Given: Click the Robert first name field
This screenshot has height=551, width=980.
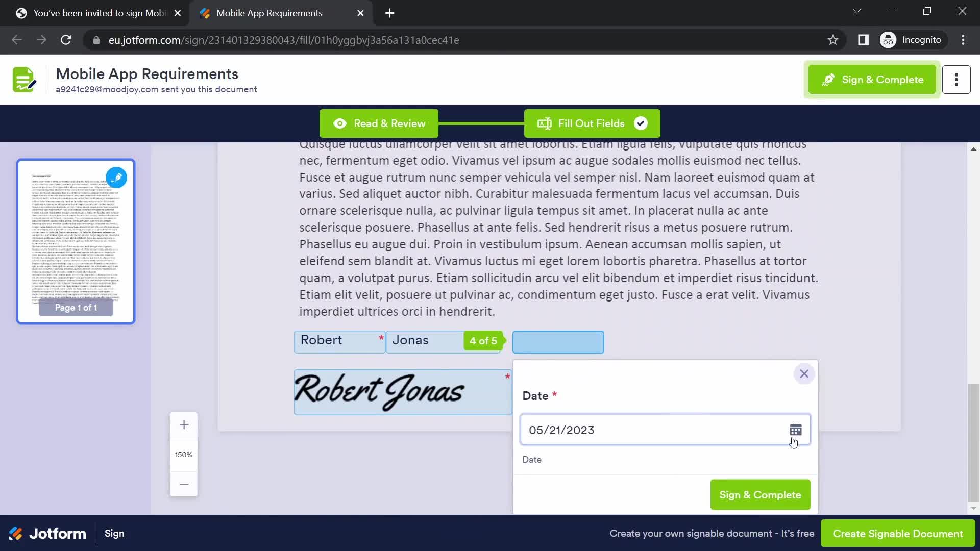Looking at the screenshot, I should (x=339, y=341).
